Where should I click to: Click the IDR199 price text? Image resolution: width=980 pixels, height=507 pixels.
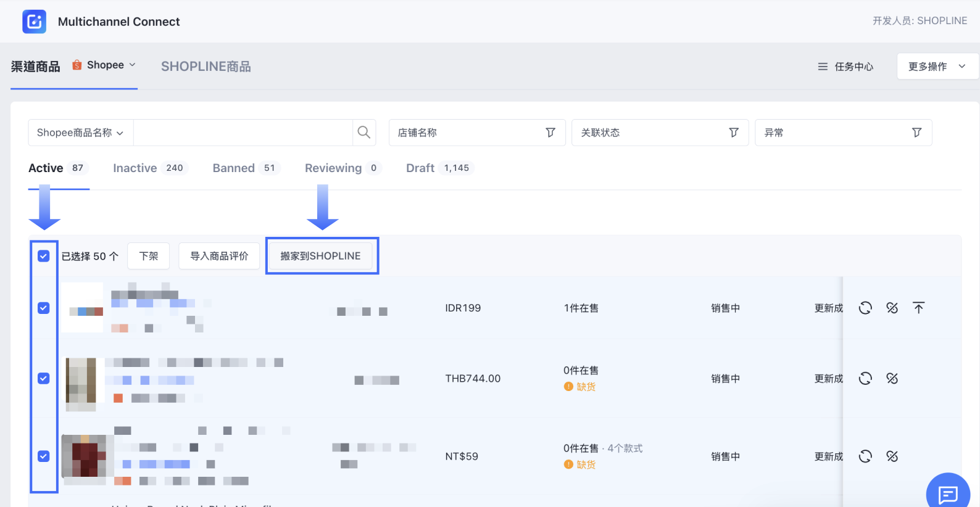tap(463, 308)
